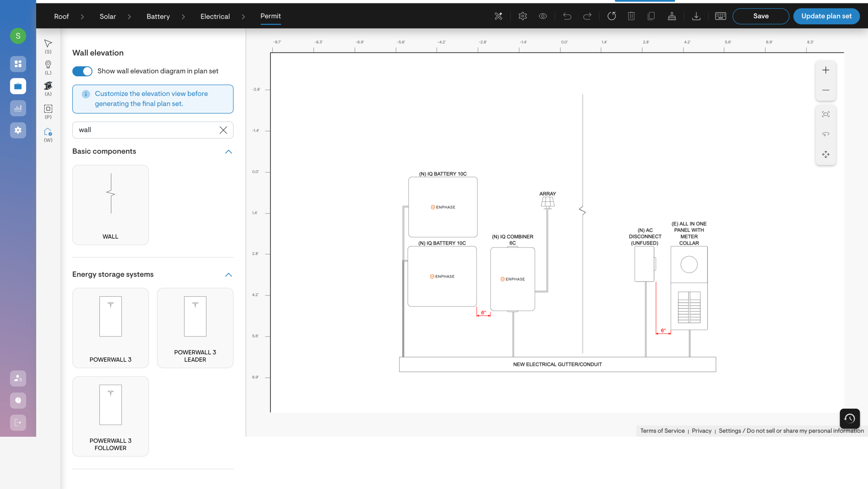This screenshot has height=489, width=868.
Task: Select the Powerwall 3 Leader component thumbnail
Action: 195,328
